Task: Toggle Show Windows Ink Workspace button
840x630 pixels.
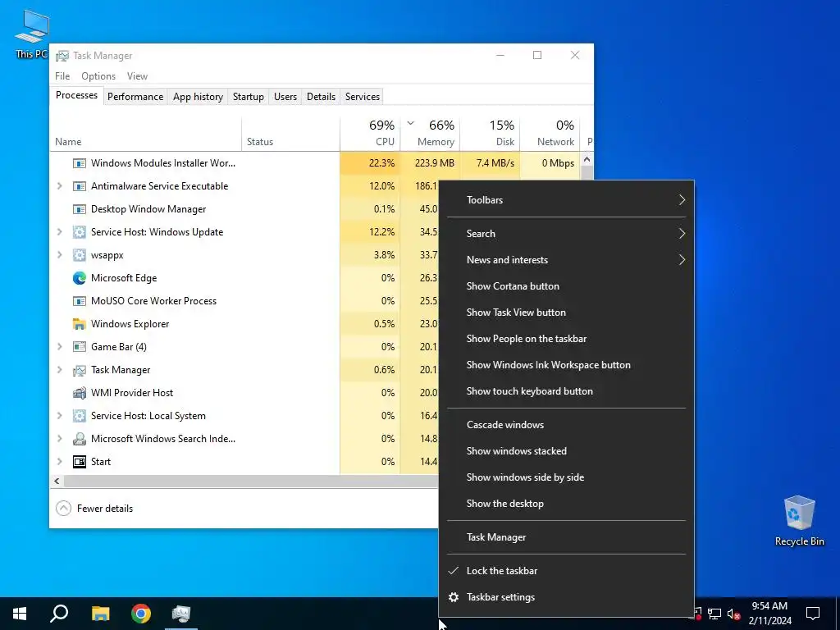Action: tap(566, 365)
